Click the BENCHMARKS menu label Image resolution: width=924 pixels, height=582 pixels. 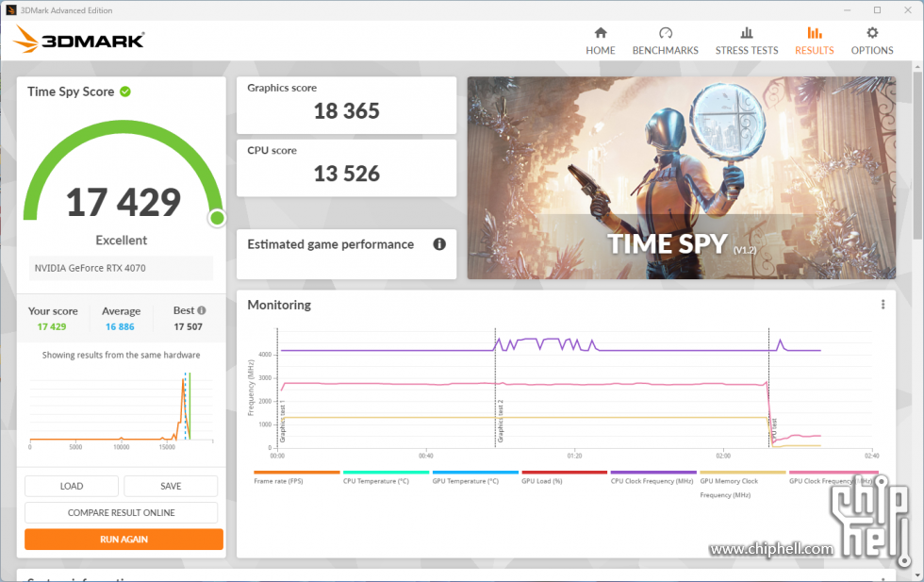(666, 51)
